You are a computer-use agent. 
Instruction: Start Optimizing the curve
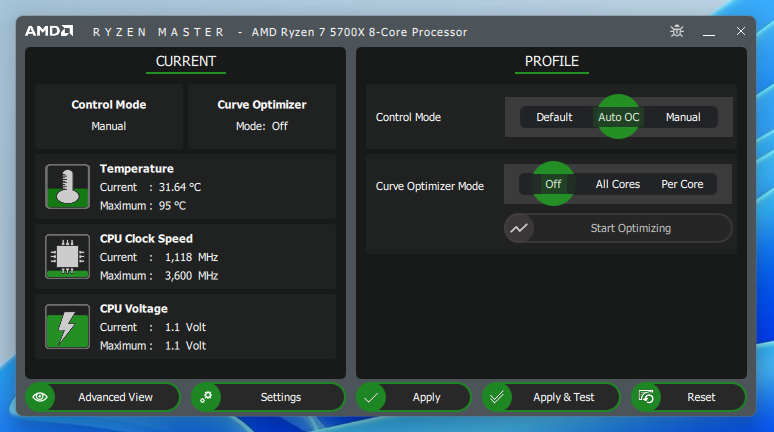coord(618,228)
